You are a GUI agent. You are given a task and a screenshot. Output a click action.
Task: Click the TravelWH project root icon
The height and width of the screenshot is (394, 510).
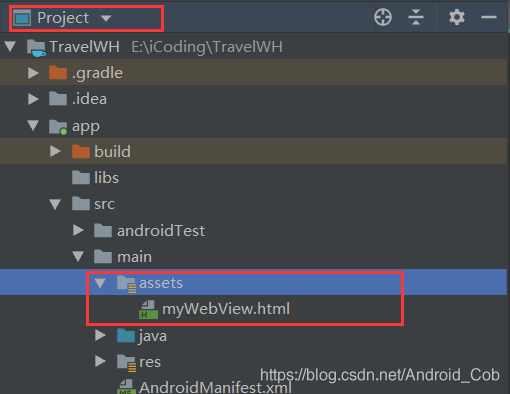tap(36, 48)
